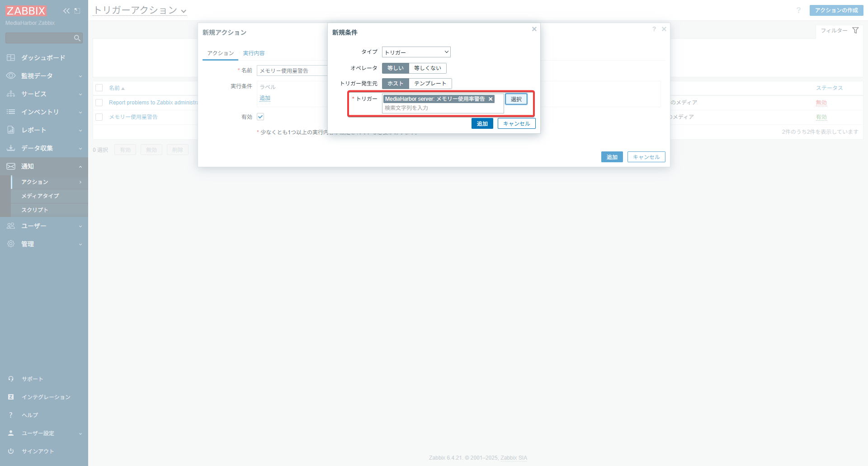Viewport: 868px width, 466px height.
Task: Click 追加 in the 新規条件 dialog
Action: pyautogui.click(x=482, y=124)
